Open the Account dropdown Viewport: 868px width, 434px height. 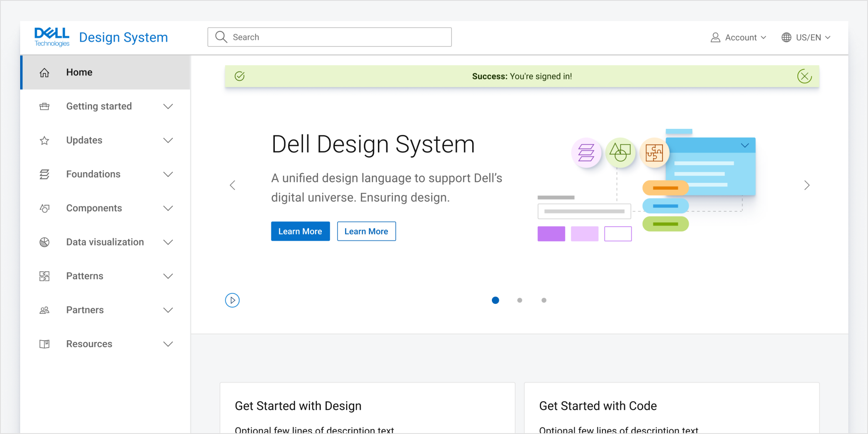[738, 37]
